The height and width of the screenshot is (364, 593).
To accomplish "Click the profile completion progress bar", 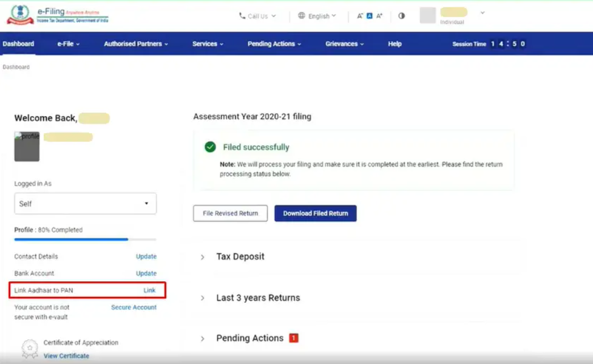I will [x=85, y=239].
